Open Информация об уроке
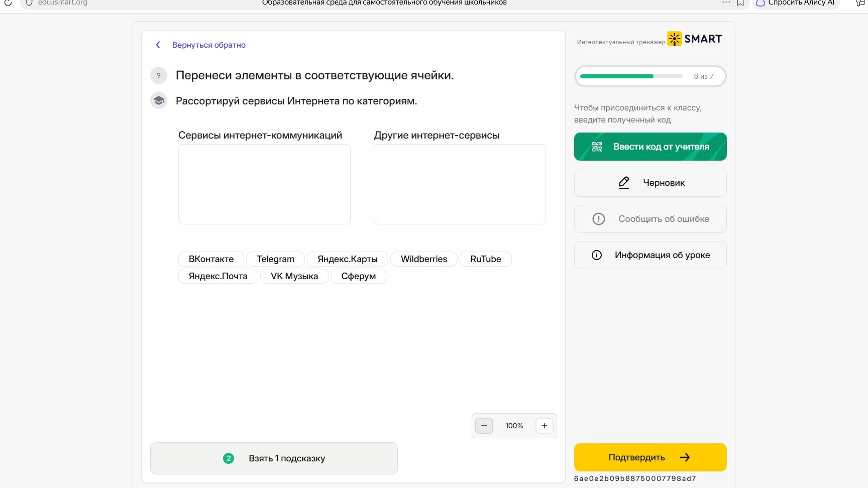Viewport: 868px width, 488px height. 650,255
